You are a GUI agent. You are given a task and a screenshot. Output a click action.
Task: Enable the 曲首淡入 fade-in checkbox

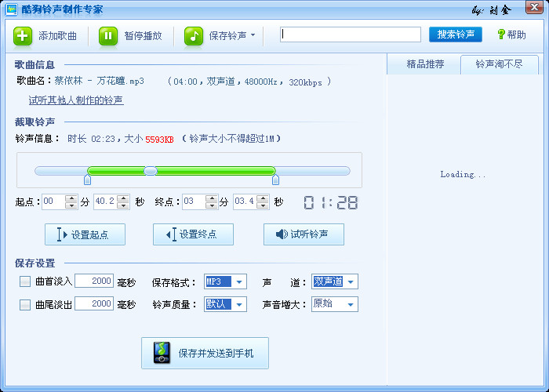pos(25,281)
